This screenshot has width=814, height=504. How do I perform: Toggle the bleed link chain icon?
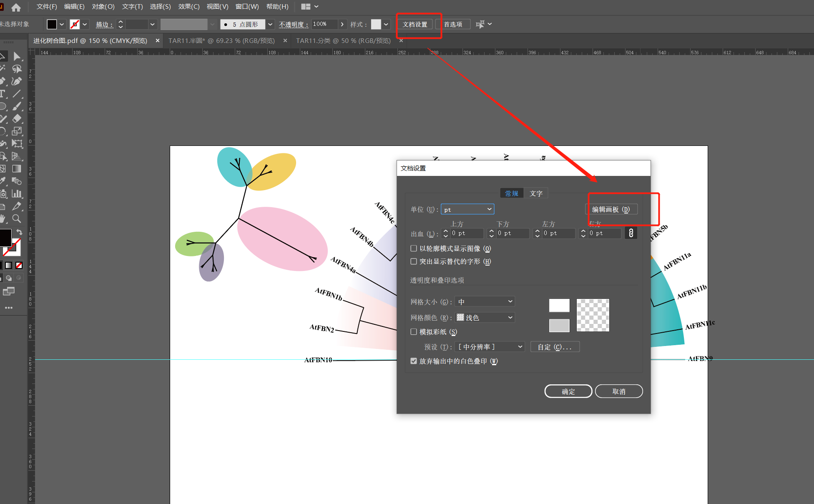631,233
